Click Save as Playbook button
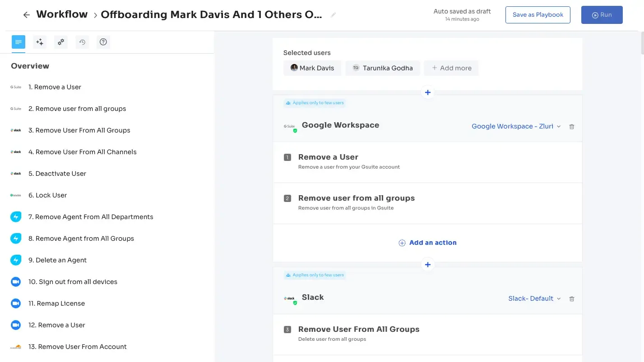This screenshot has width=644, height=362. pos(538,15)
